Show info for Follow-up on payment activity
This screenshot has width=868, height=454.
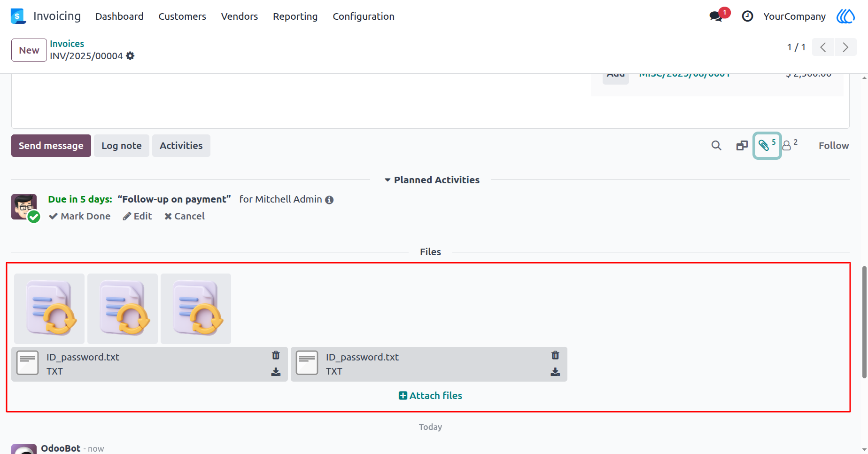point(329,200)
